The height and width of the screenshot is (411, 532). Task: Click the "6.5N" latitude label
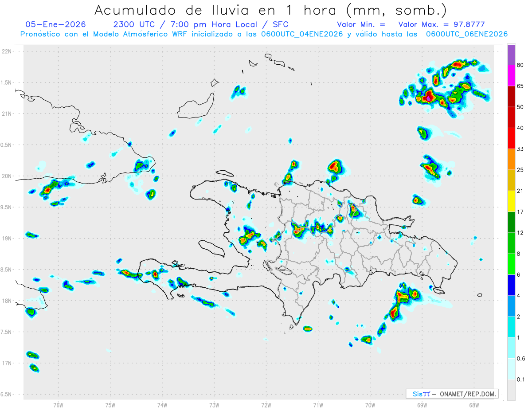[7, 395]
